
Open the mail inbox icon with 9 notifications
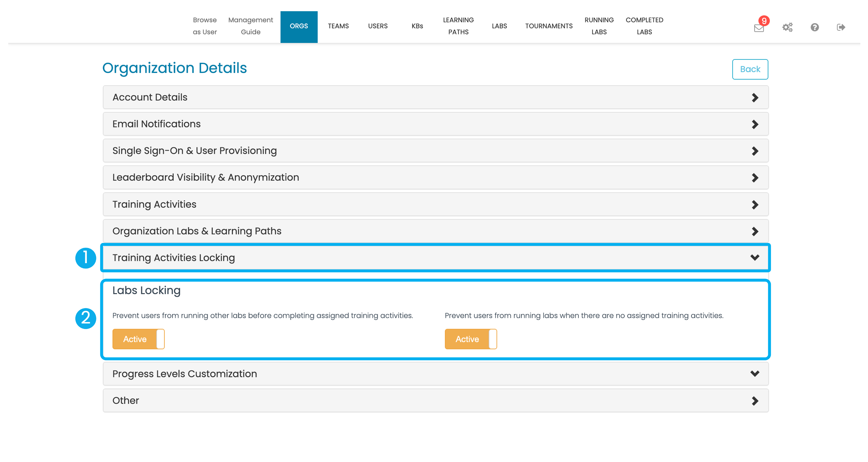pyautogui.click(x=759, y=28)
